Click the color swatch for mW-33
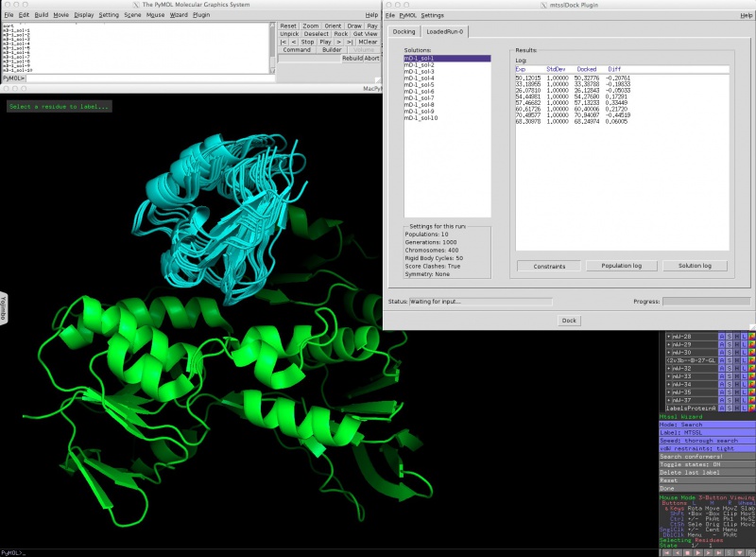Screen dimensions: 756x557 (753, 376)
